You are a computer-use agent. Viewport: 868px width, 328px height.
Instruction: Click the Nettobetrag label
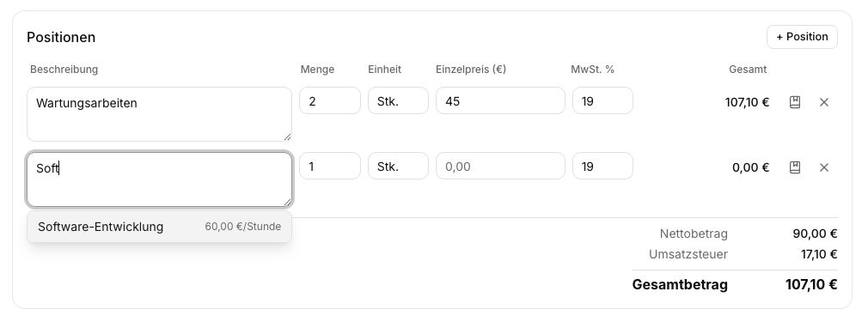point(694,234)
